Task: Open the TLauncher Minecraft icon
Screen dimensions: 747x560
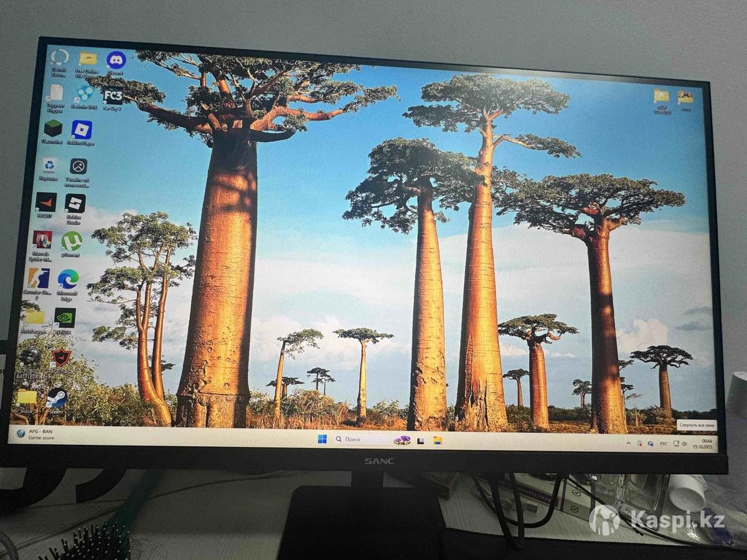Action: (x=53, y=129)
